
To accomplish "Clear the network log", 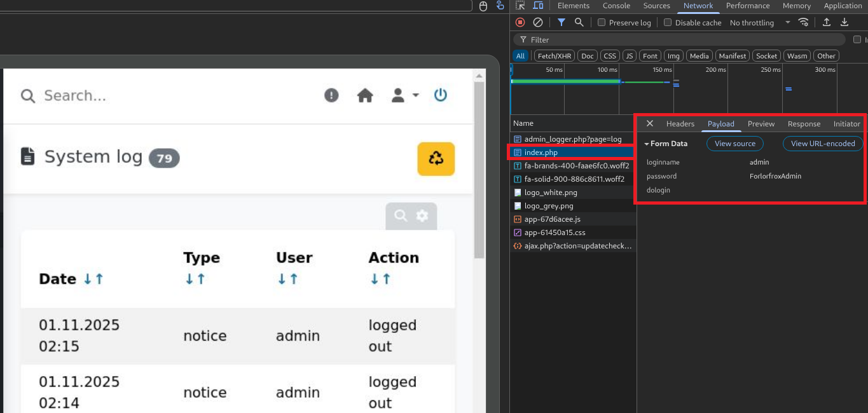I will point(538,22).
